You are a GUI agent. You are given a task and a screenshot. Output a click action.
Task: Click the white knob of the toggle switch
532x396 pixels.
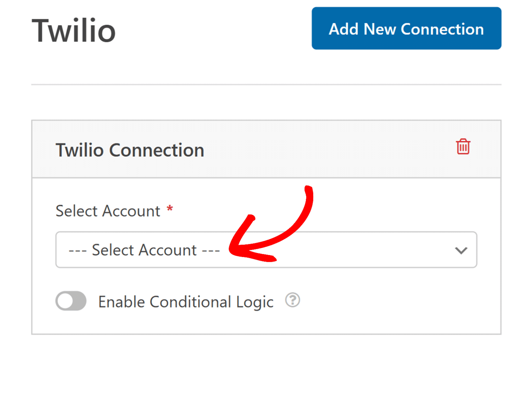(65, 301)
